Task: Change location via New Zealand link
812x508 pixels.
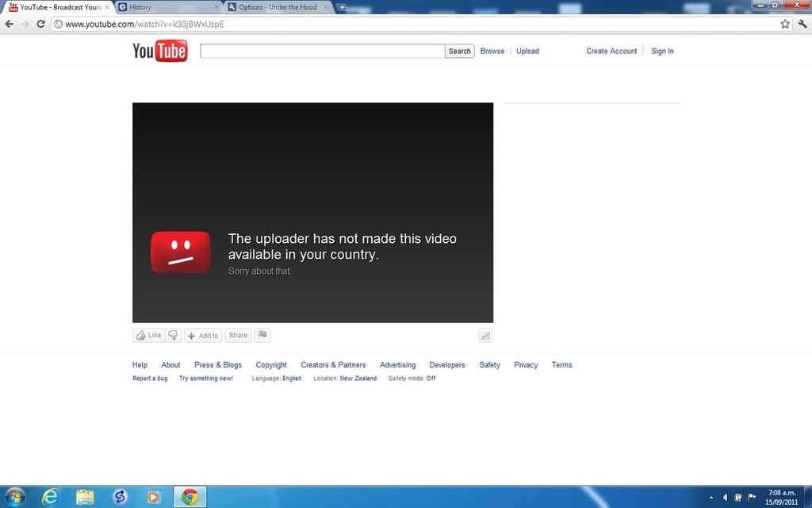Action: tap(358, 379)
